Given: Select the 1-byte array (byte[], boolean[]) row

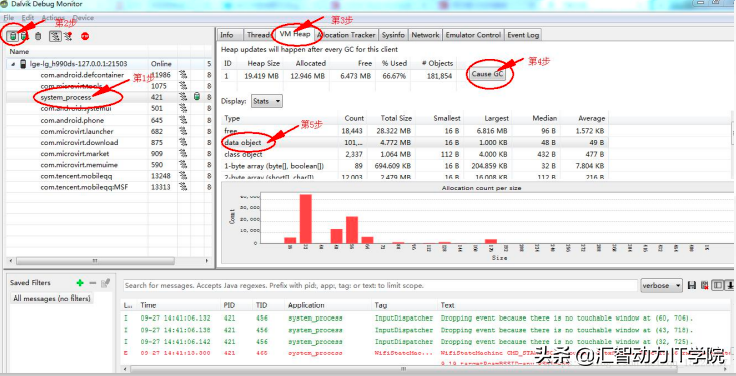Looking at the screenshot, I should pyautogui.click(x=414, y=166).
